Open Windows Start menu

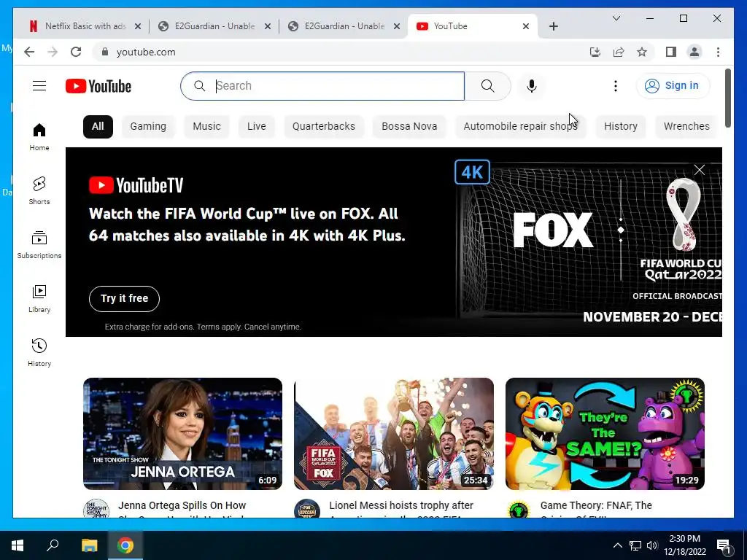(x=18, y=545)
